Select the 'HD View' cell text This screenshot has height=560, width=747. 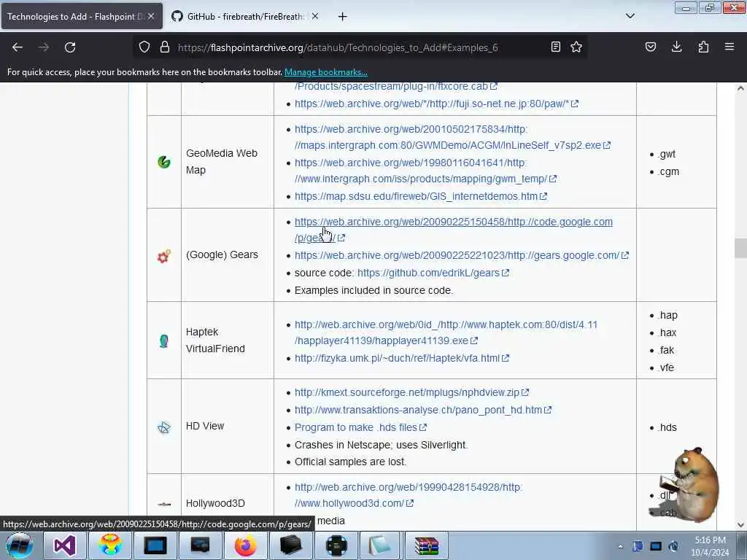pyautogui.click(x=205, y=426)
